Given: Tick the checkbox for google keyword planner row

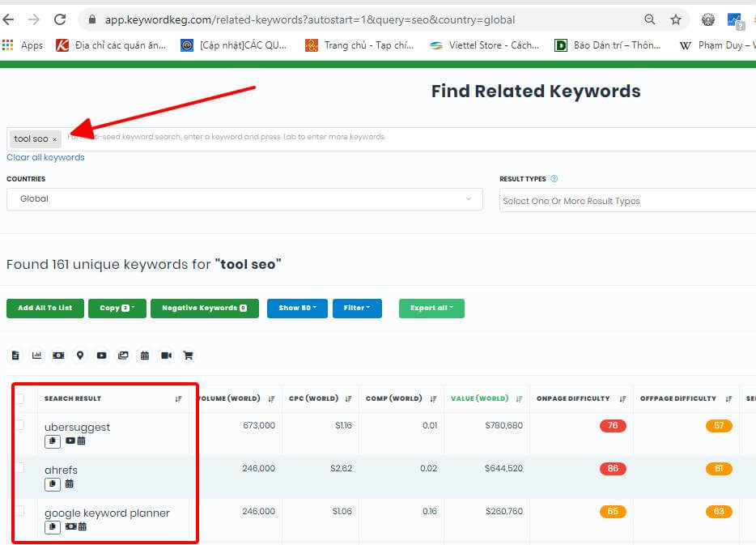Looking at the screenshot, I should click(19, 511).
